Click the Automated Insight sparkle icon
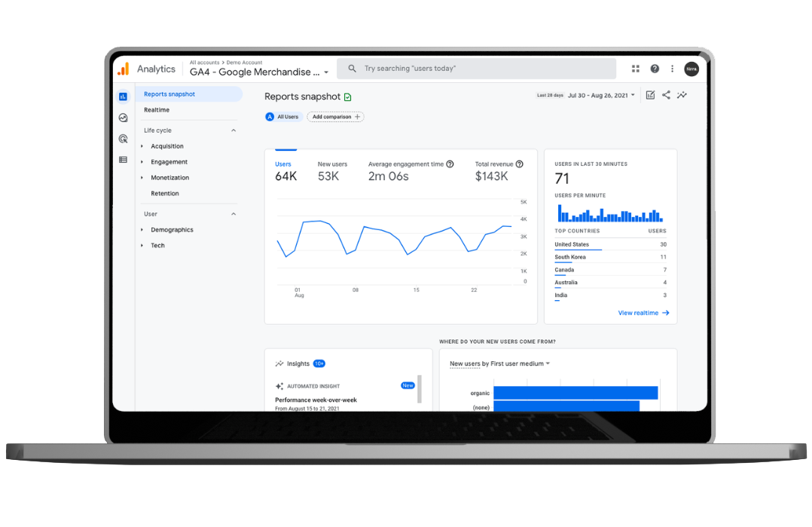 click(279, 386)
